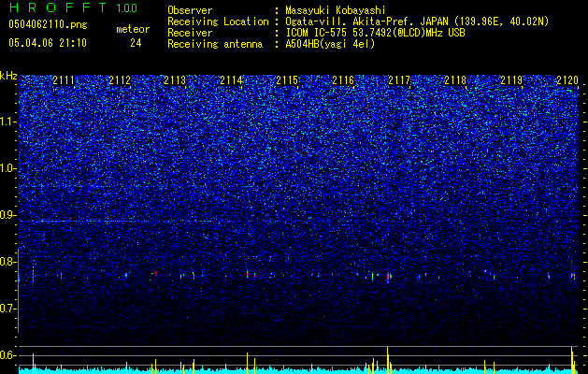Click the date stamp 05.04.06 21:10
This screenshot has width=588, height=374.
[48, 43]
